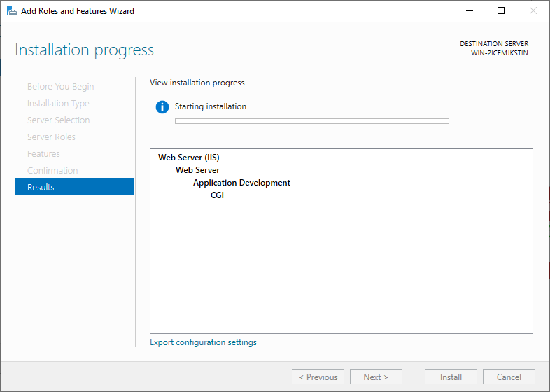This screenshot has width=550, height=392.
Task: Switch to the Server Roles step
Action: click(x=51, y=137)
